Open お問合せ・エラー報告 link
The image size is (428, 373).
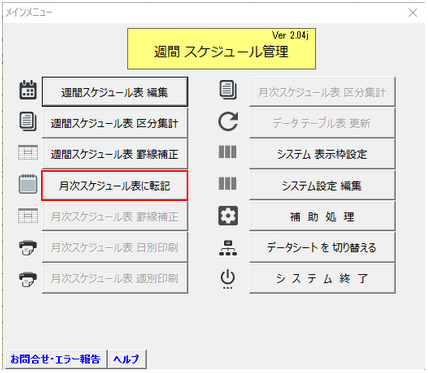tap(56, 359)
